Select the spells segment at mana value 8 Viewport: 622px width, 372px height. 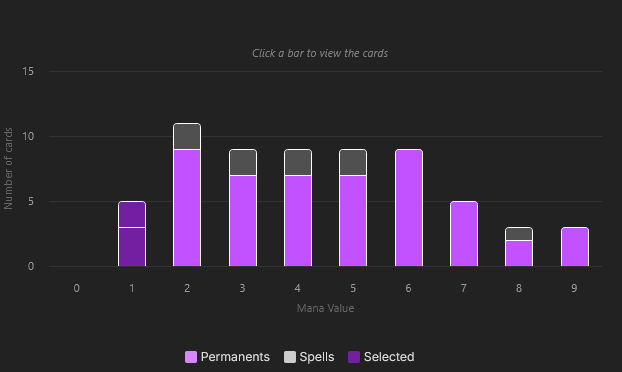(x=519, y=234)
